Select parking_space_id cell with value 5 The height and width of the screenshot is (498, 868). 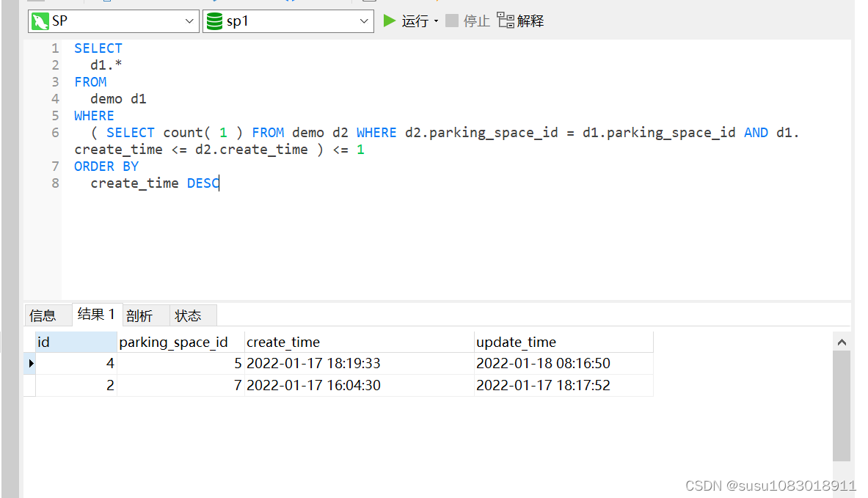180,364
